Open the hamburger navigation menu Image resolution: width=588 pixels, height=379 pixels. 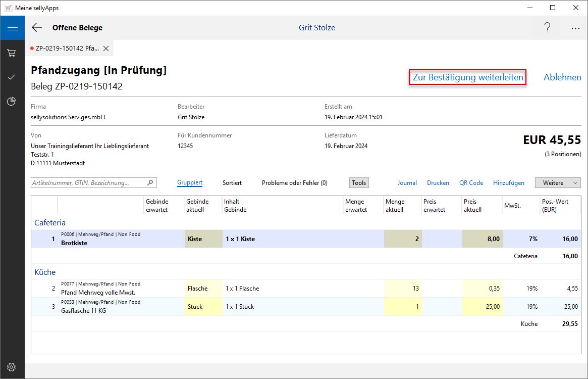pos(12,28)
